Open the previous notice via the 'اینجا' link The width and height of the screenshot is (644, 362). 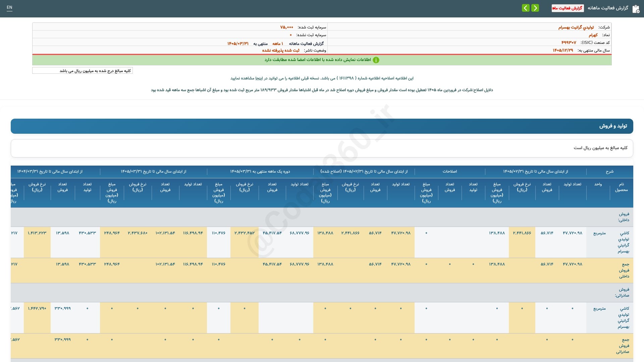(259, 78)
